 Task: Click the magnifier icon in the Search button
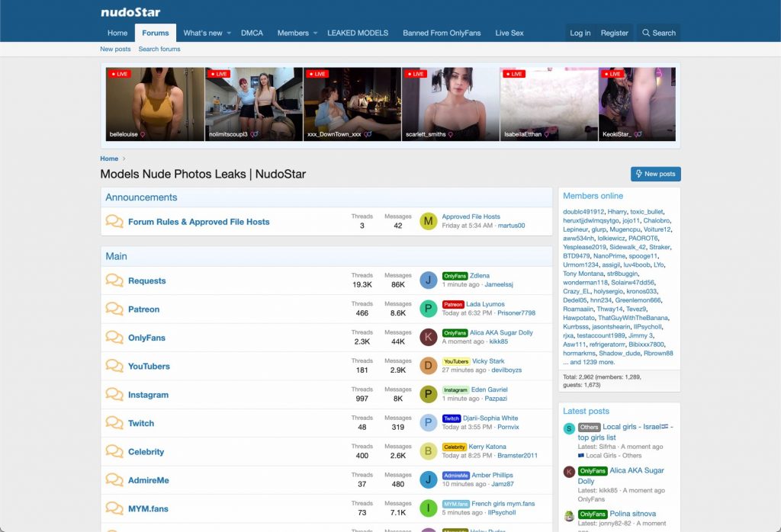click(x=646, y=33)
